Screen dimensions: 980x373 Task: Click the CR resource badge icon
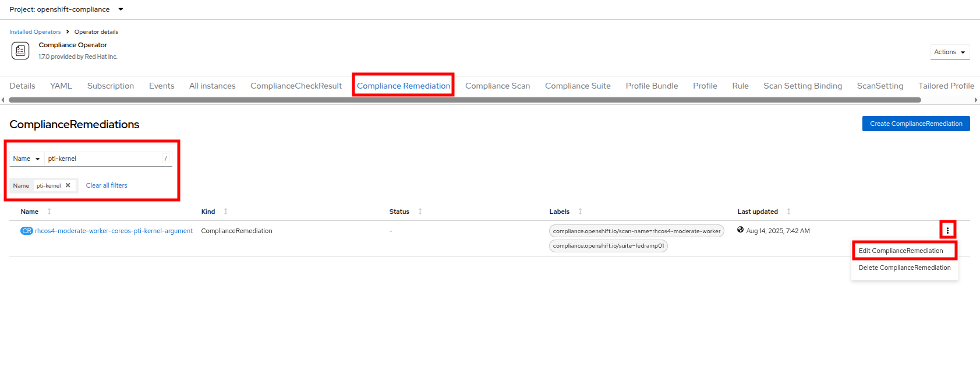27,231
